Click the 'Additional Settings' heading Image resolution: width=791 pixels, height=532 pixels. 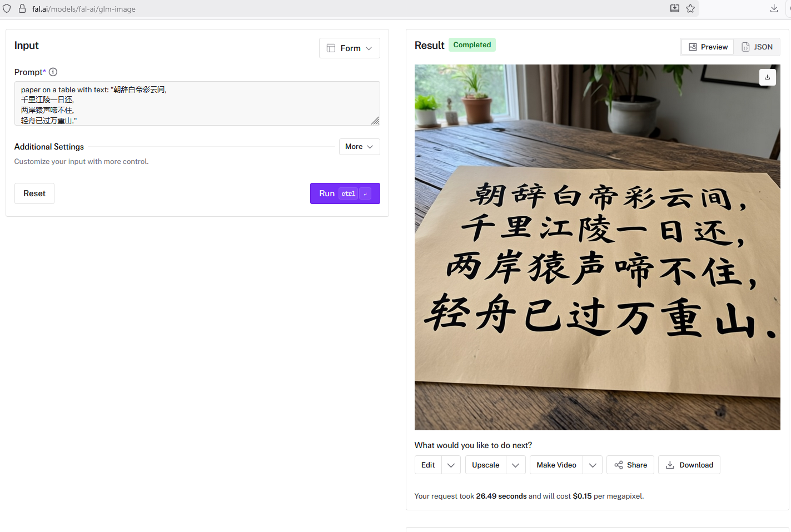tap(49, 147)
